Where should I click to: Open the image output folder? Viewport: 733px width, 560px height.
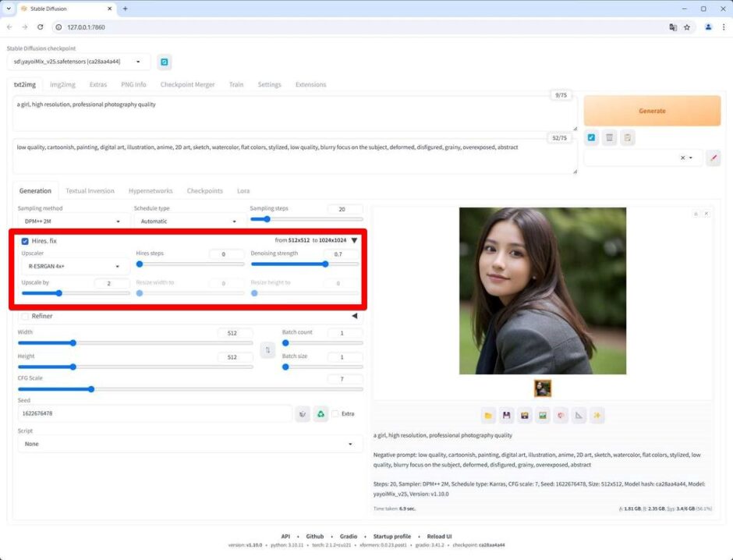(x=487, y=415)
